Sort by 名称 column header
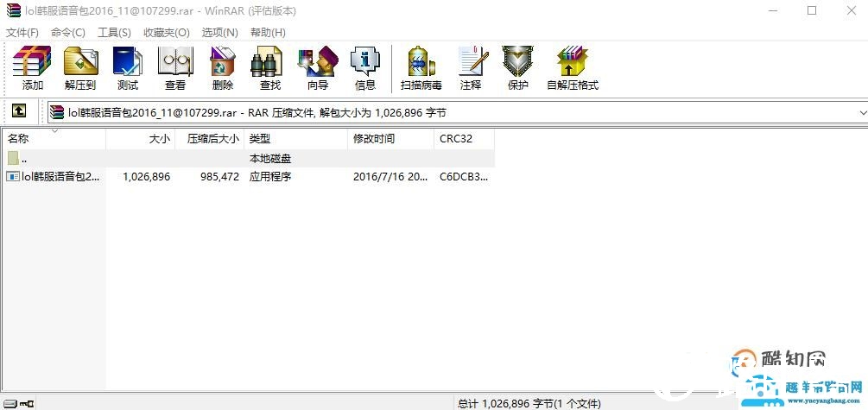This screenshot has width=868, height=410. click(54, 139)
